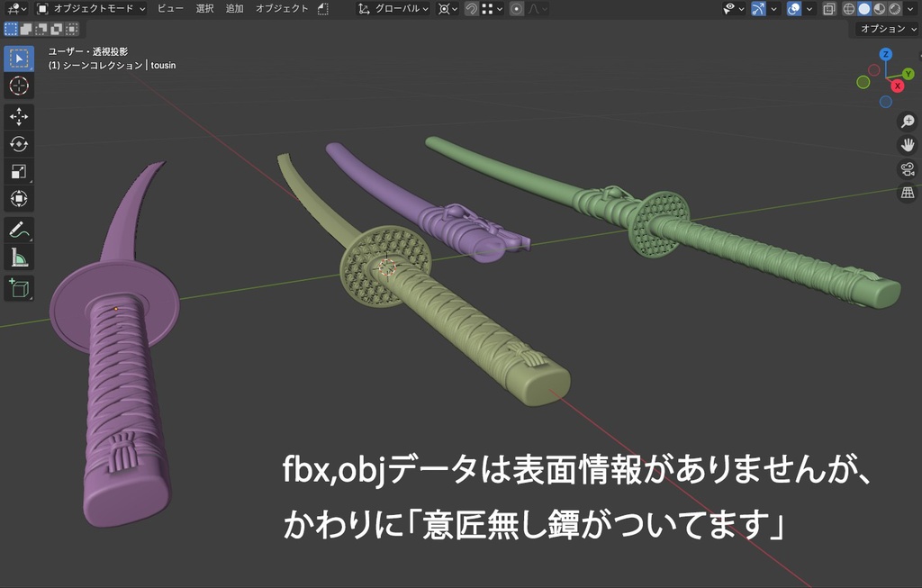Select the Add Cube tool
Viewport: 922px width, 588px height.
click(19, 288)
